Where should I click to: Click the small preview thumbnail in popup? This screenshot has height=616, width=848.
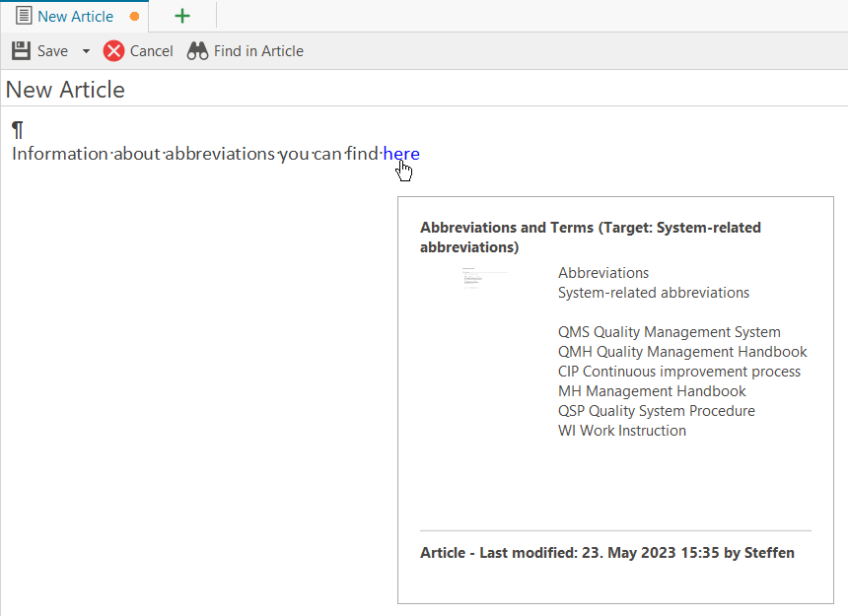pos(485,277)
